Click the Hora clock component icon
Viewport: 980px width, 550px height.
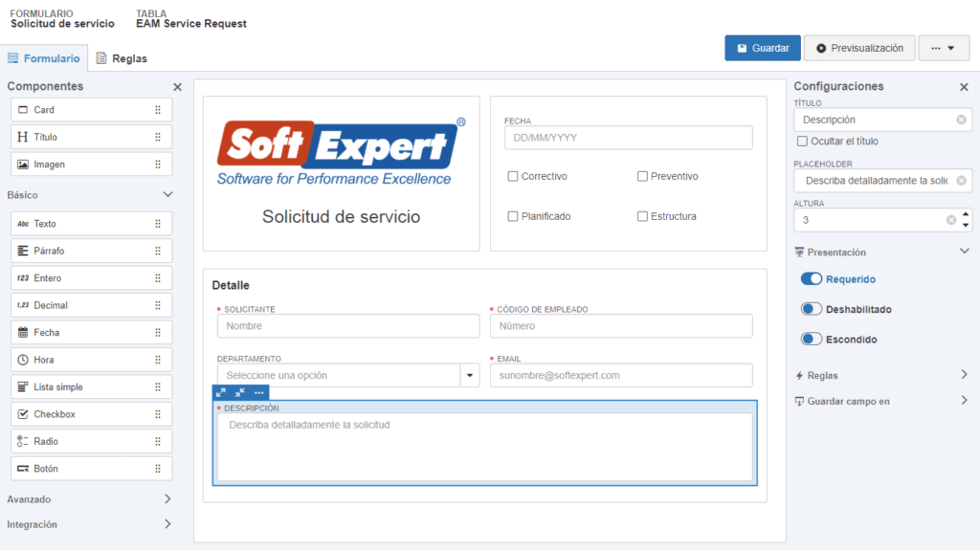click(x=23, y=360)
